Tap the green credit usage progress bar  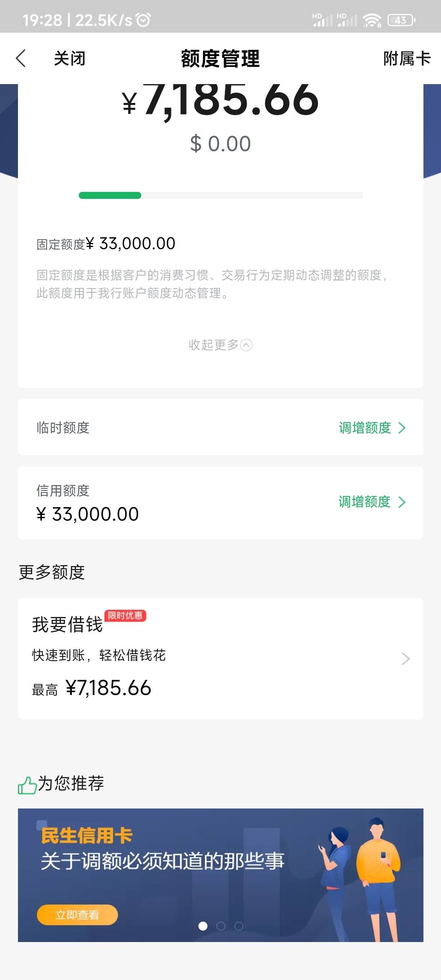(220, 195)
